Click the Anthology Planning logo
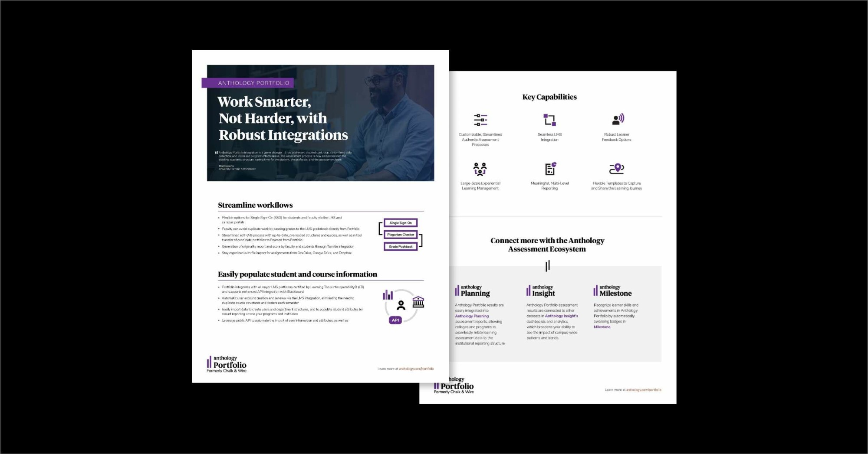Screen dimensions: 868x454 472,291
